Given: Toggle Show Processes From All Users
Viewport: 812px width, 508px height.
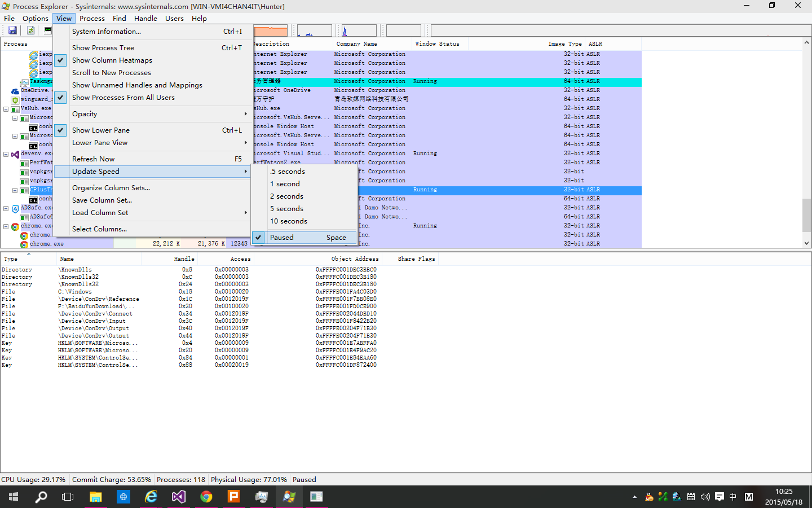Looking at the screenshot, I should 153,98.
